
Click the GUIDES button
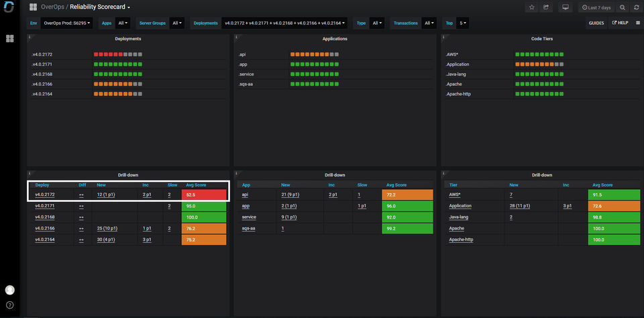pos(596,23)
